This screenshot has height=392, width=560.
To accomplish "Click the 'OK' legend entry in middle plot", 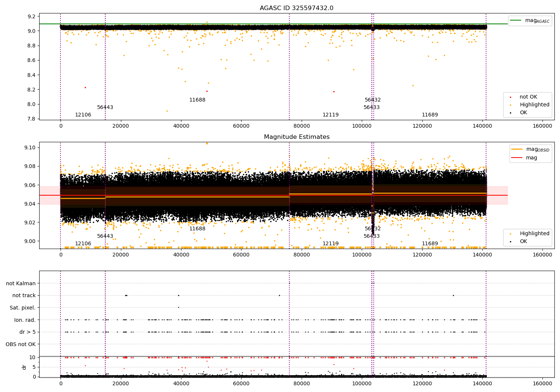I will (527, 242).
